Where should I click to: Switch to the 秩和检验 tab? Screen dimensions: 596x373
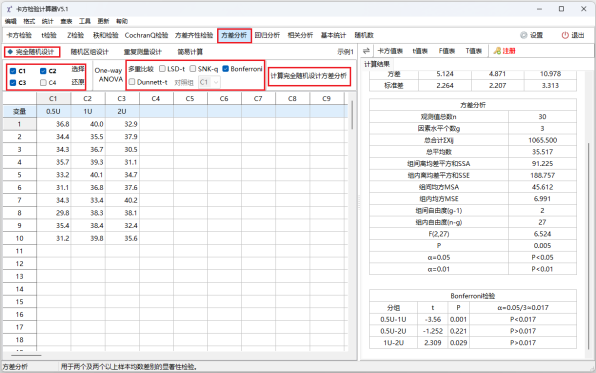click(106, 35)
